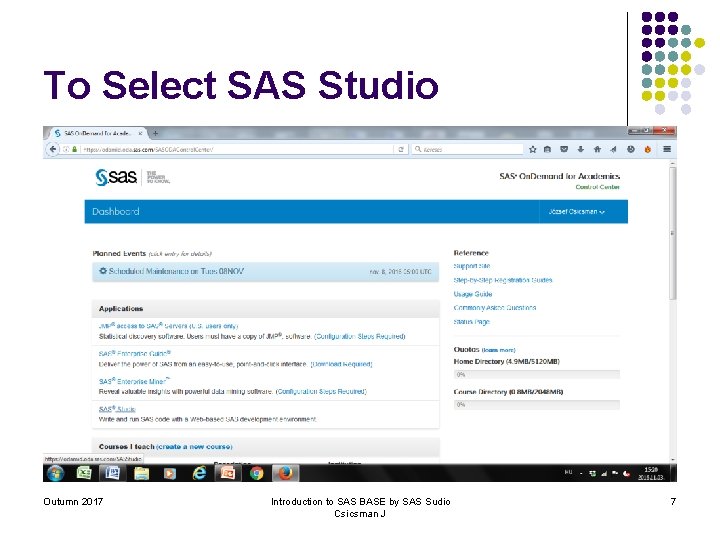The image size is (720, 540).
Task: Open the Scheduled Maintenance on Tues 08NOV event
Action: (x=265, y=272)
